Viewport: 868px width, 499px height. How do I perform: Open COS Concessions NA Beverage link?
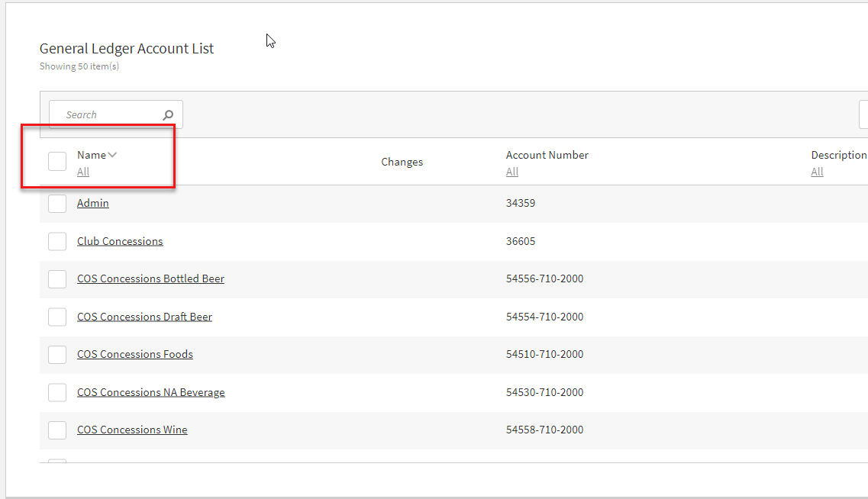coord(150,392)
